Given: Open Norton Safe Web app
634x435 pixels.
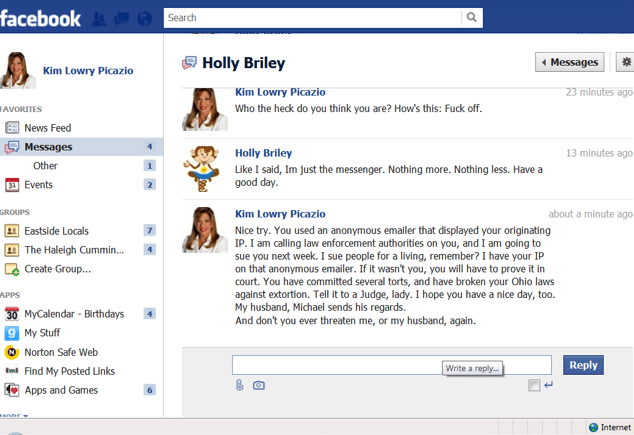Looking at the screenshot, I should (61, 352).
